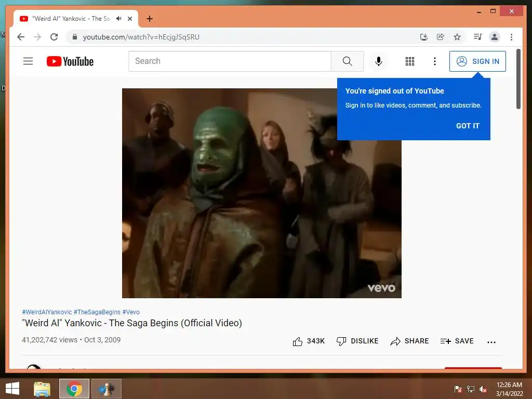
Task: Install app icon in the address bar
Action: tap(424, 37)
